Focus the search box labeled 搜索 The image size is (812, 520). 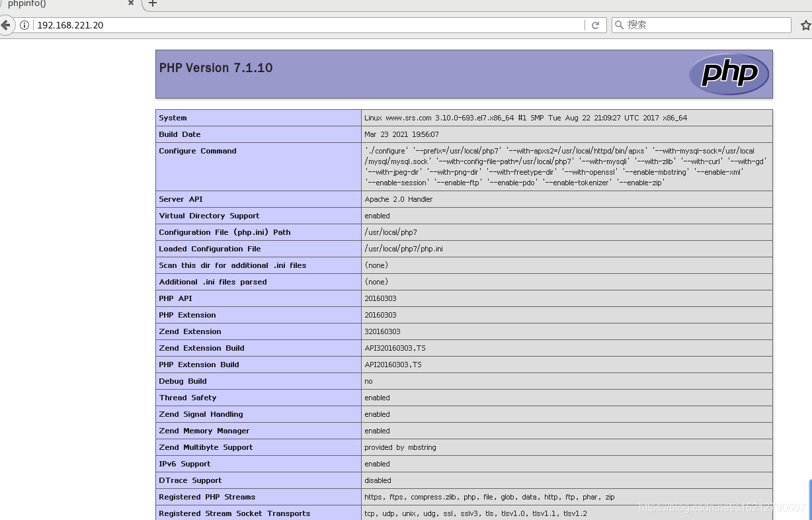pyautogui.click(x=702, y=25)
